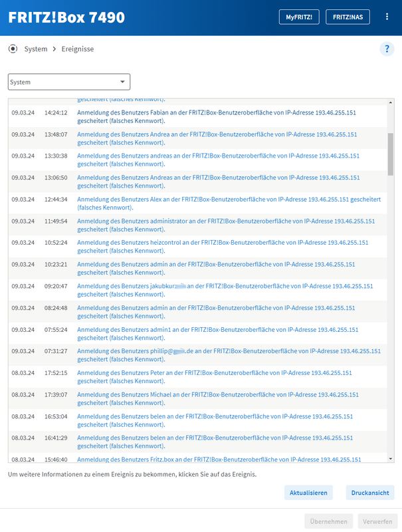Click the help question mark icon
This screenshot has width=402, height=532.
(387, 49)
